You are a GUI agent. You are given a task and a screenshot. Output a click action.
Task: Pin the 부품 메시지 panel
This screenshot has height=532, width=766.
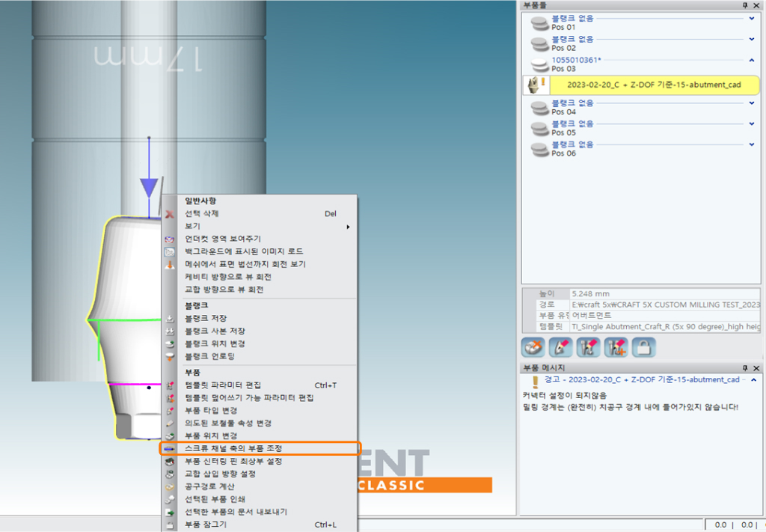coord(744,368)
